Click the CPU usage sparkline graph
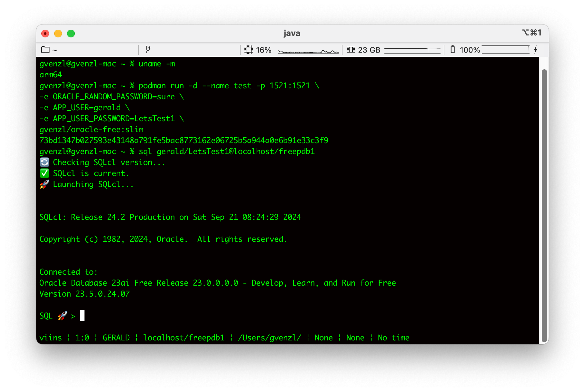 308,51
